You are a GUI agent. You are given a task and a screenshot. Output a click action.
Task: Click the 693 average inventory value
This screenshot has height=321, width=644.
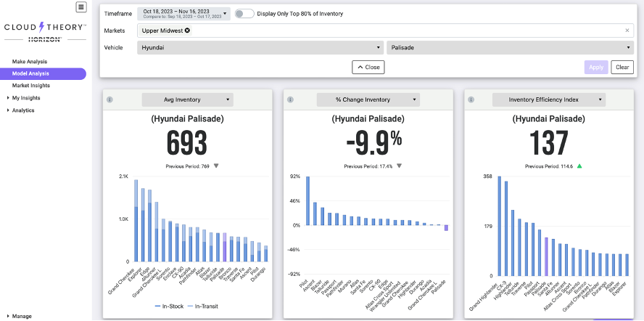point(187,143)
